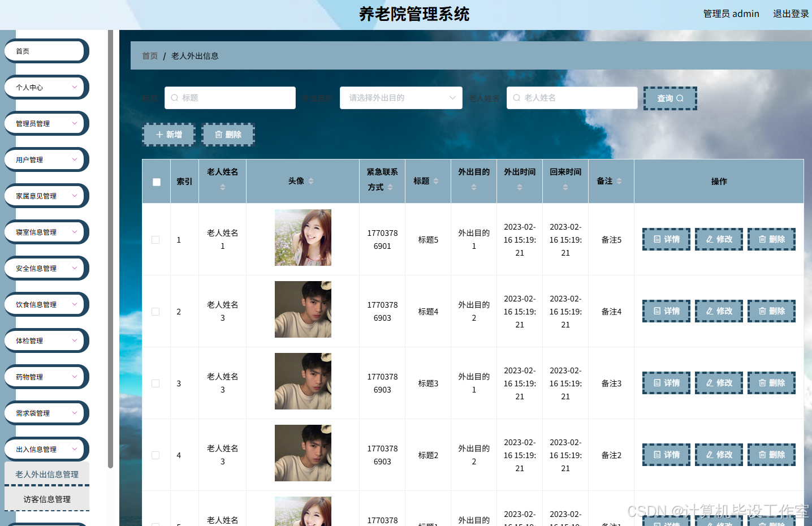Image resolution: width=812 pixels, height=526 pixels.
Task: Click 修改 for row with 备注3
Action: point(719,383)
